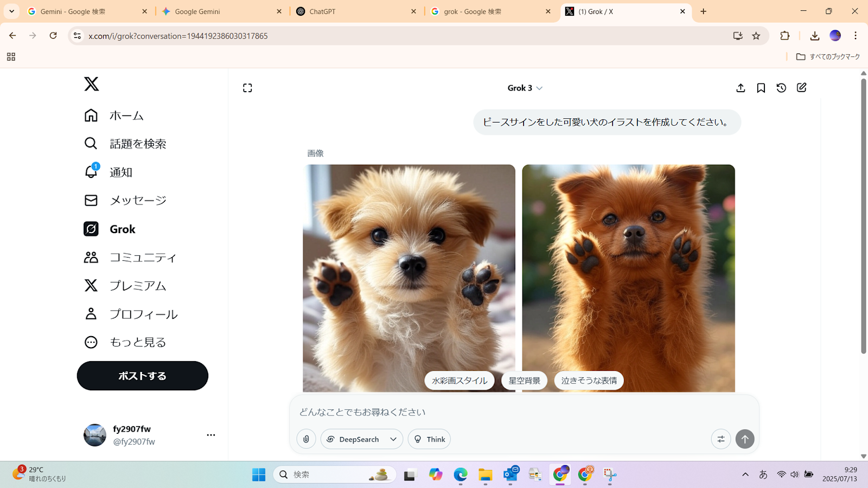Screen dimensions: 868x488
Task: Open 話題を検索 in the sidebar
Action: pos(125,144)
